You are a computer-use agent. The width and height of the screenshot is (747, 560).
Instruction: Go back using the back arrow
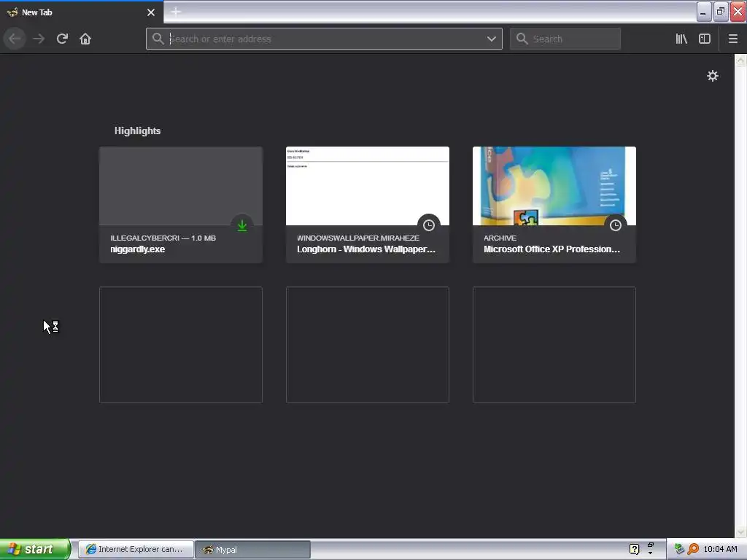pos(15,39)
